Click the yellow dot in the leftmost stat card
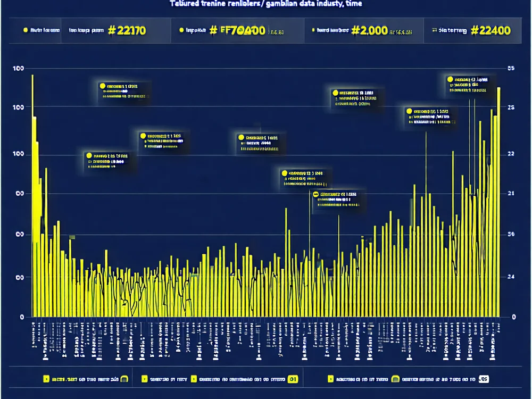This screenshot has height=399, width=532. 25,31
